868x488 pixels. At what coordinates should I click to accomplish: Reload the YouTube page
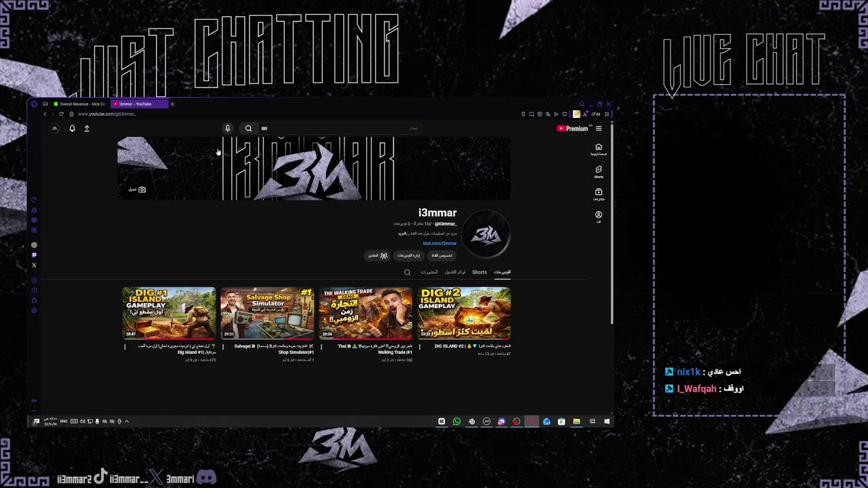point(61,114)
